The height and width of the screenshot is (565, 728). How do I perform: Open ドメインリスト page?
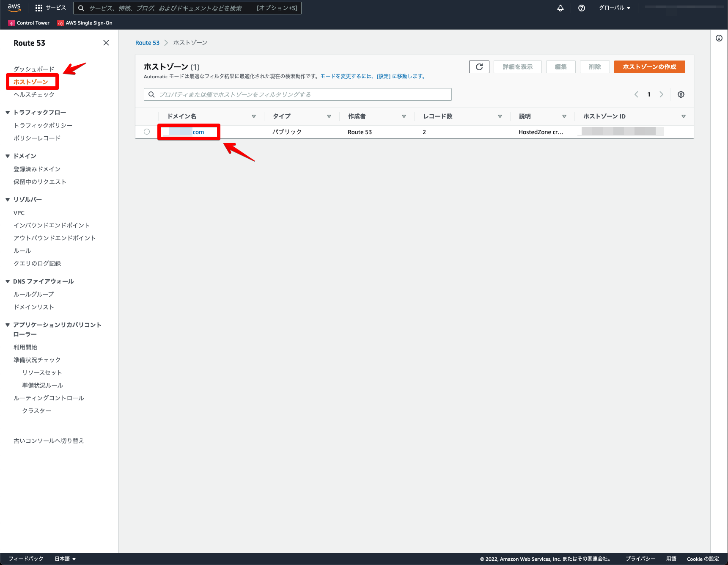coord(34,307)
